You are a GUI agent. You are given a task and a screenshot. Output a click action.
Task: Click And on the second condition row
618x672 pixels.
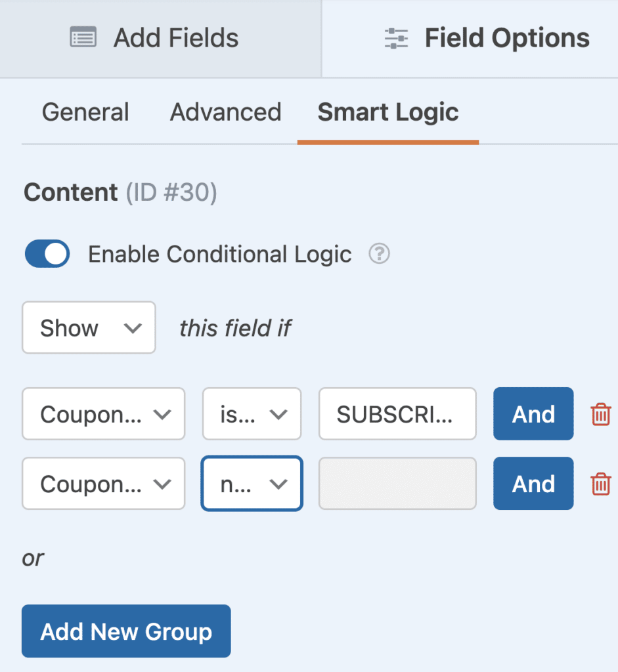[533, 484]
